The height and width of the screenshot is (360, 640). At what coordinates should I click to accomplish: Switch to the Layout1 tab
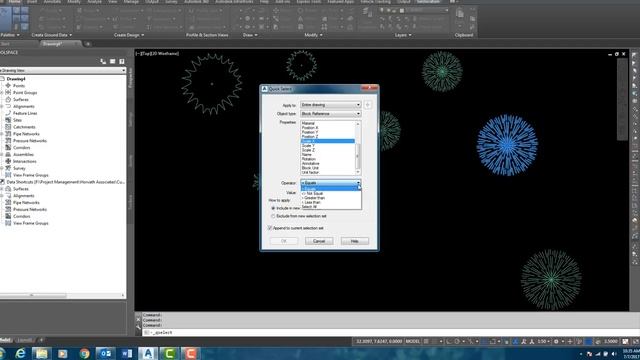click(x=25, y=340)
